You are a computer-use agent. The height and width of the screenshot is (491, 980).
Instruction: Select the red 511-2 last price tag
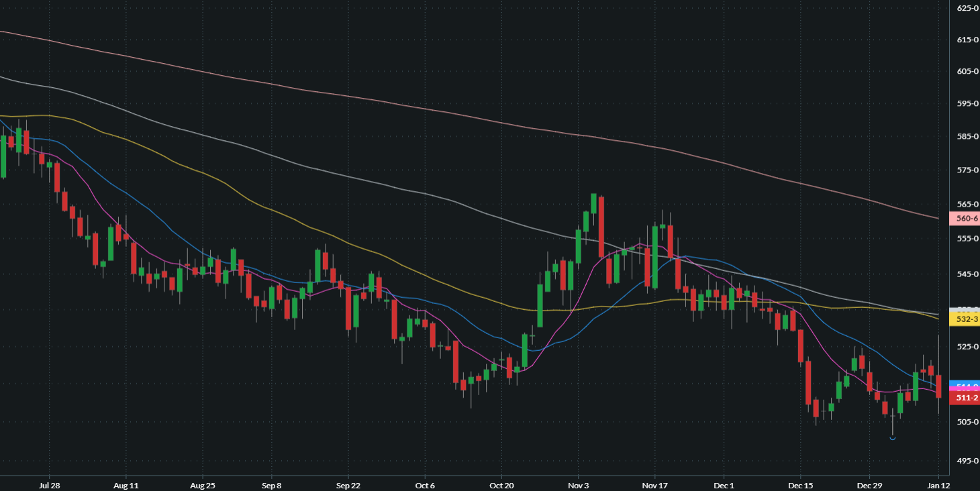coord(966,398)
